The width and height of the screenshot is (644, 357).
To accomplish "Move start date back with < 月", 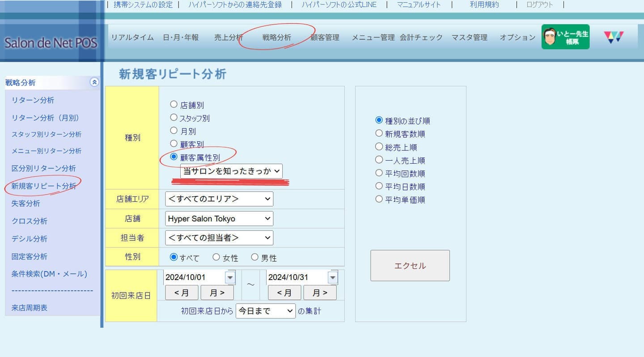I will click(182, 293).
